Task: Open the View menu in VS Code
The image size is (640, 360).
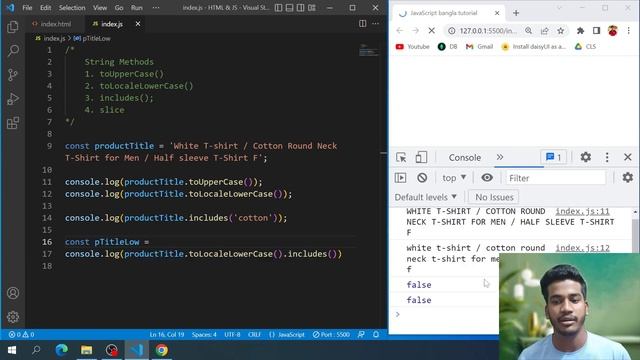Action: [100, 8]
